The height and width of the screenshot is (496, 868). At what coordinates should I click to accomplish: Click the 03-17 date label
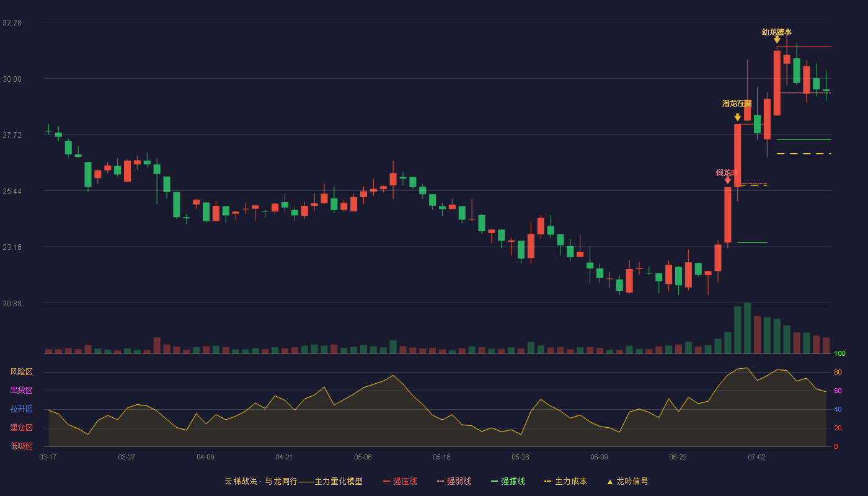click(x=48, y=457)
